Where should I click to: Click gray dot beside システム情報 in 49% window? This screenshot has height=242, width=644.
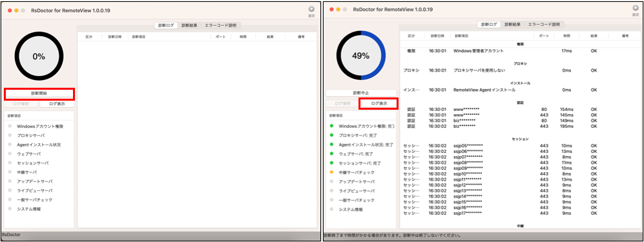(x=331, y=209)
